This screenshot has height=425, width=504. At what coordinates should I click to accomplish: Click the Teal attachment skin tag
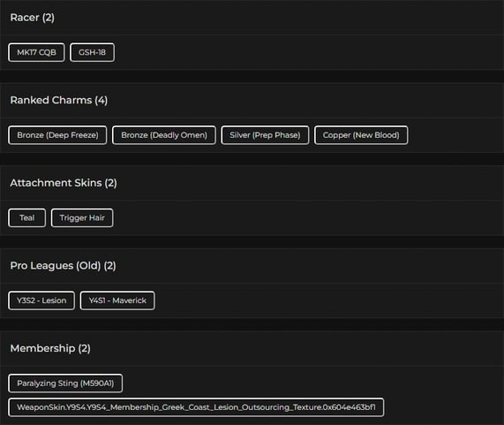[27, 218]
